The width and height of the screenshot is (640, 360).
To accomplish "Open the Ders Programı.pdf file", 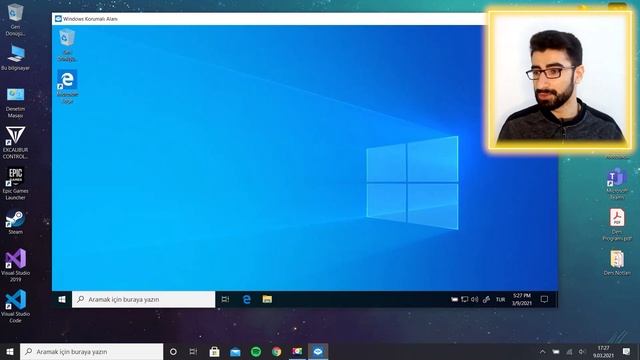I will point(617,224).
